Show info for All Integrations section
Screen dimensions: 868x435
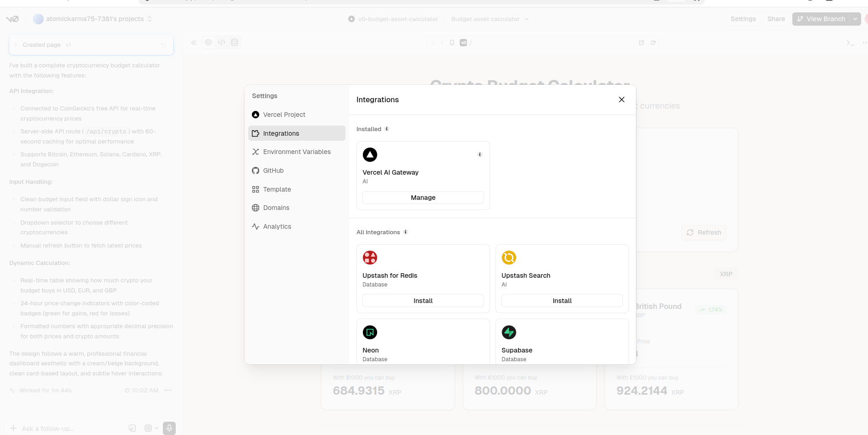[x=406, y=232]
